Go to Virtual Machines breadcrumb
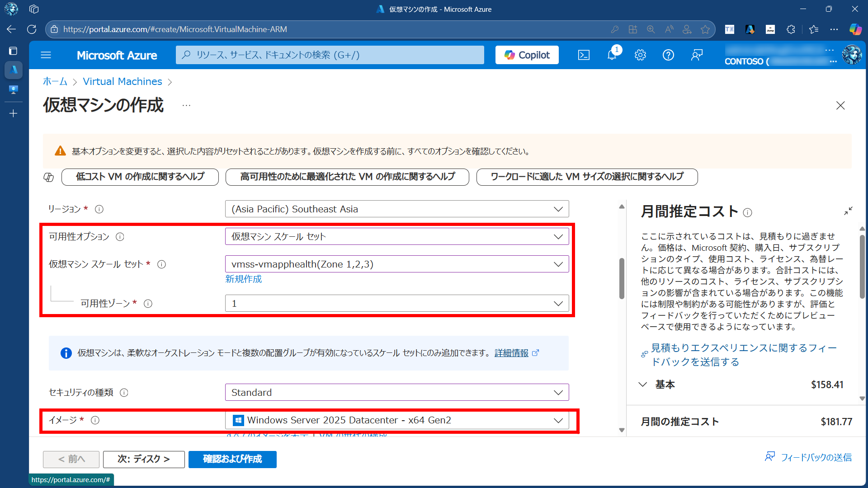The width and height of the screenshot is (868, 488). click(122, 81)
